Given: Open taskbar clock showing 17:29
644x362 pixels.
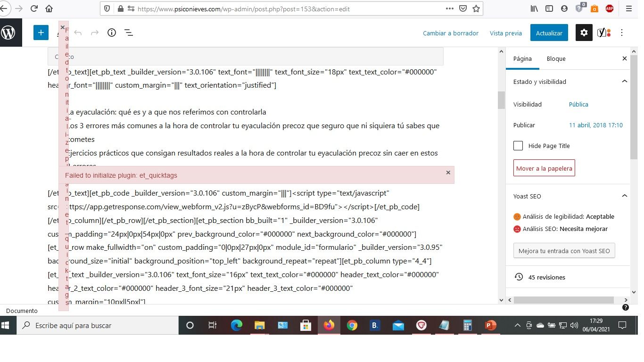Looking at the screenshot, I should point(596,325).
